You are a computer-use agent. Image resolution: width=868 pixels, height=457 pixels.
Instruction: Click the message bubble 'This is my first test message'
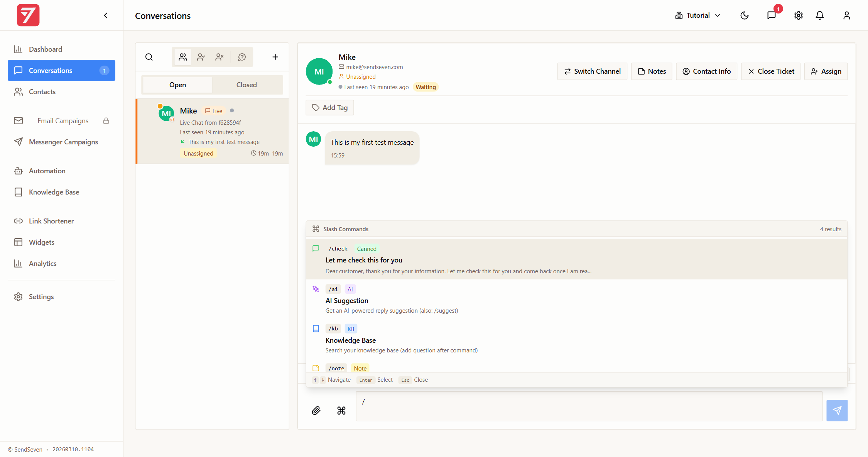[x=372, y=148]
